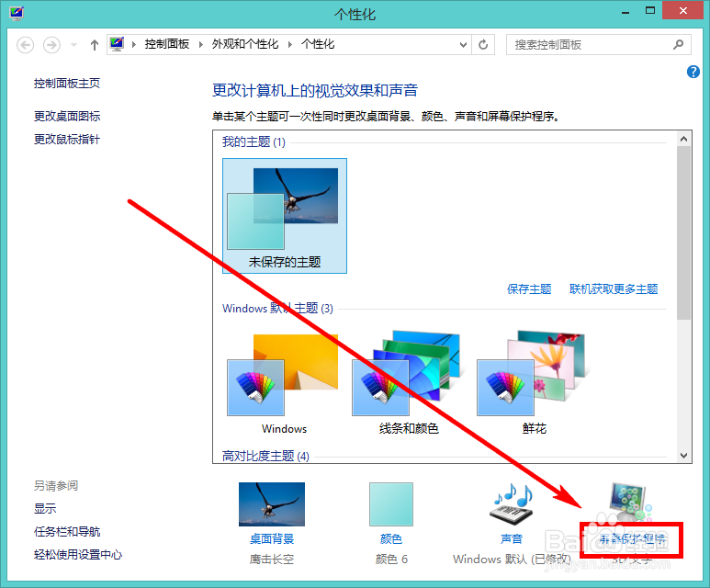Open 显示 link under 另请参阅

click(x=45, y=509)
